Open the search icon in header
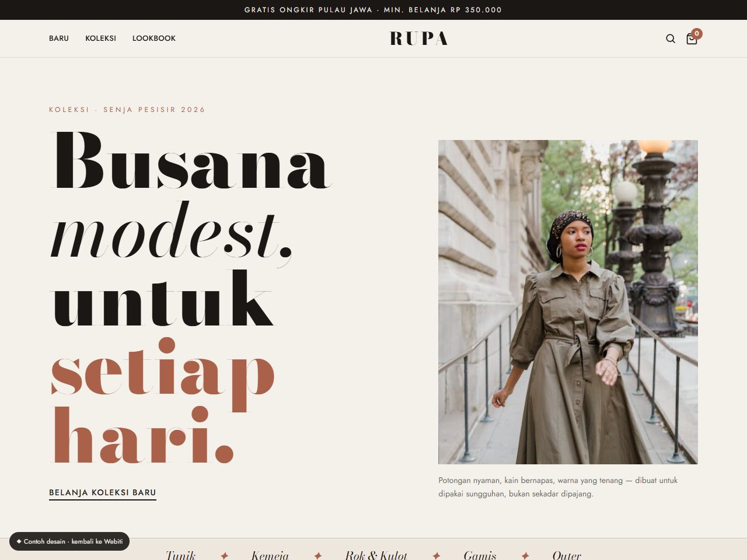Screen dimensions: 747x560 tap(671, 38)
